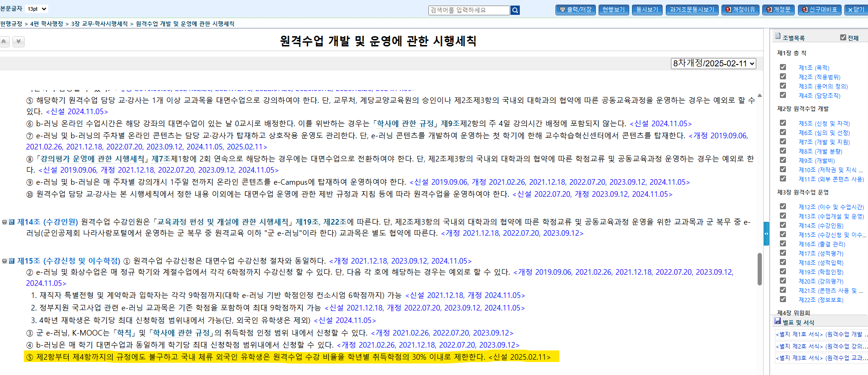This screenshot has width=868, height=375.
Task: Click the 출력/저장 print button
Action: coord(576,10)
